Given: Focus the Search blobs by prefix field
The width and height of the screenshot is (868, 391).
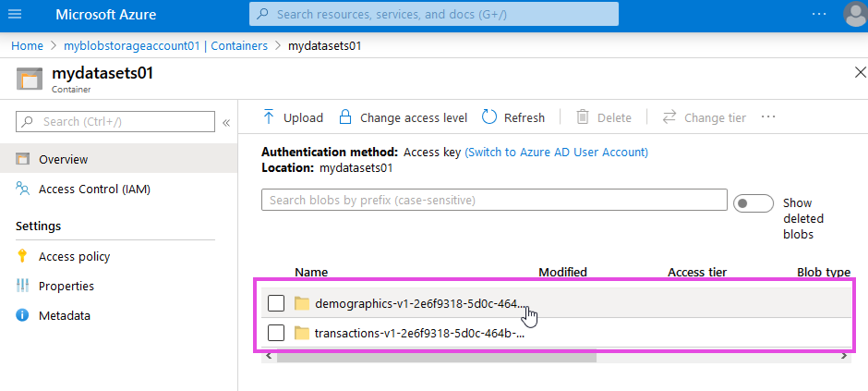Looking at the screenshot, I should click(x=494, y=200).
